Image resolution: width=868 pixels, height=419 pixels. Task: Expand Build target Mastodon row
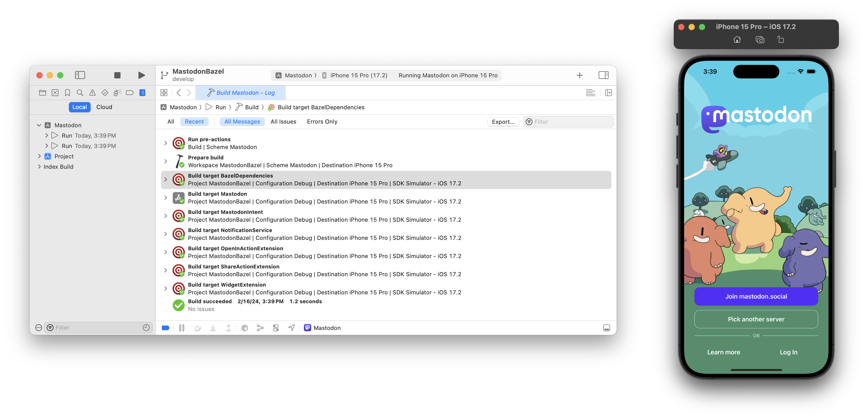165,198
